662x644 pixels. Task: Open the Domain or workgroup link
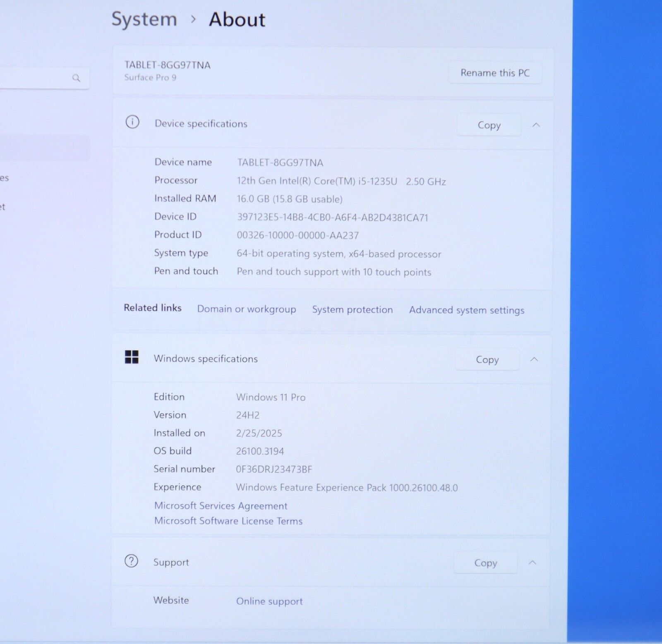click(247, 309)
